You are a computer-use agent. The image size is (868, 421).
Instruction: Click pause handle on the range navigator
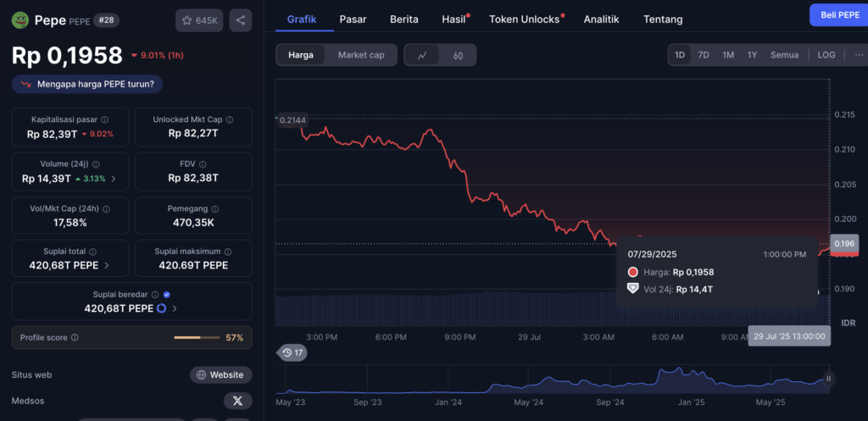pyautogui.click(x=829, y=379)
